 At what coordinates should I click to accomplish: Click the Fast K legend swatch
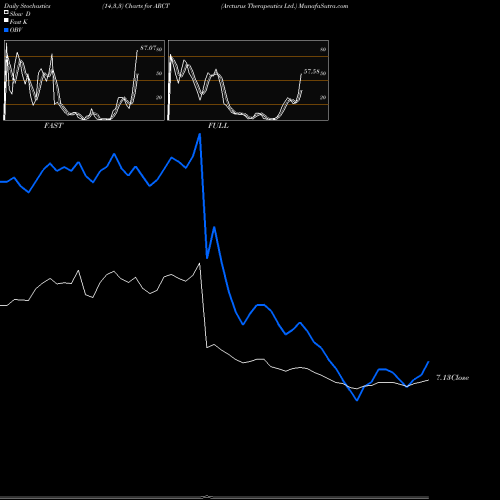(6, 21)
